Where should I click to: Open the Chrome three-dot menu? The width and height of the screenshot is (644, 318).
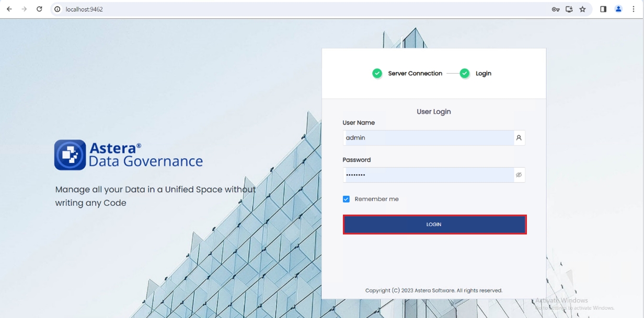point(634,9)
